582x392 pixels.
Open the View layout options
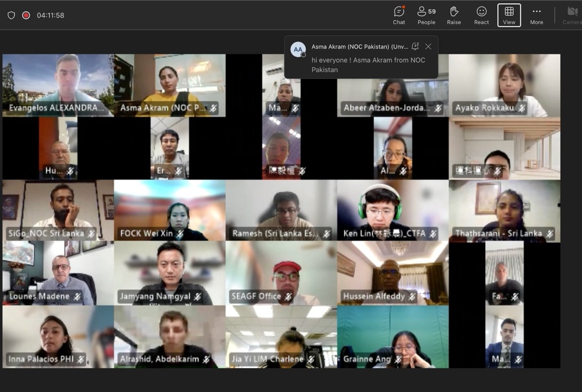coord(509,15)
